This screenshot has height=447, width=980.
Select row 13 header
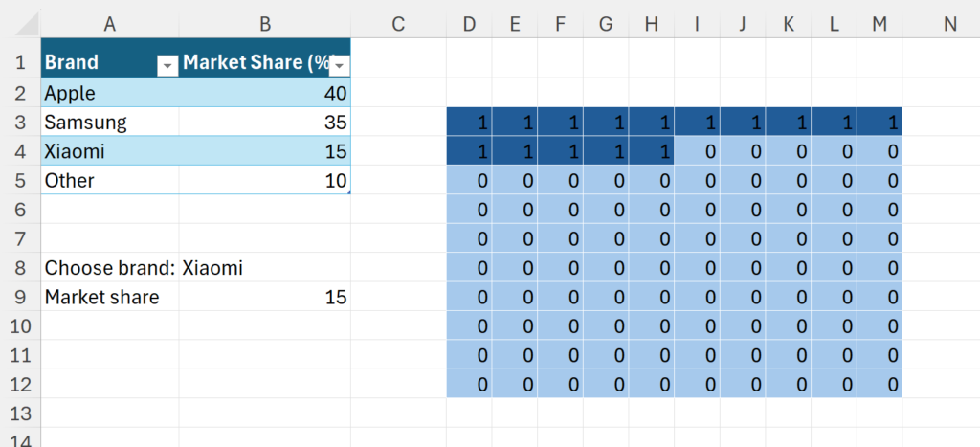click(x=20, y=413)
